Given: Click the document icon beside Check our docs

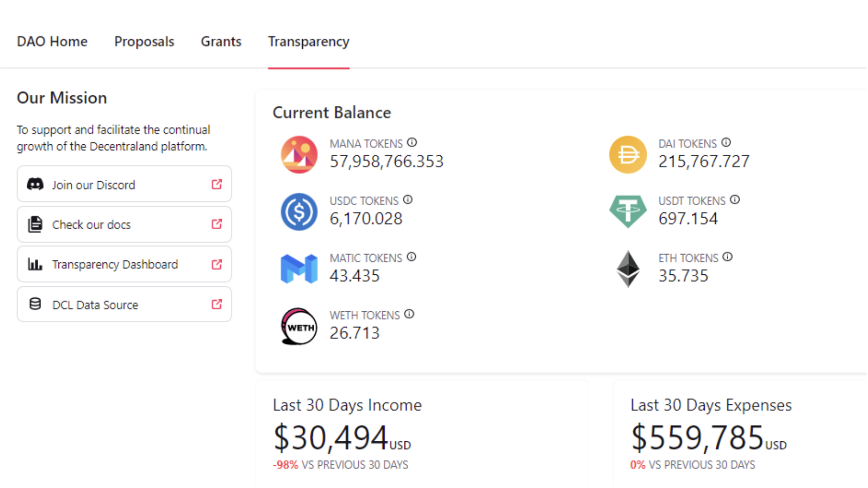Looking at the screenshot, I should click(x=35, y=224).
